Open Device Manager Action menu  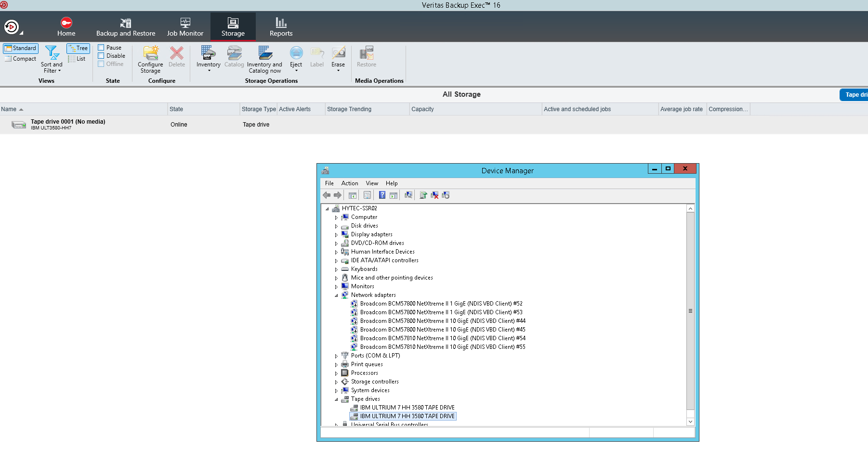[x=350, y=183]
